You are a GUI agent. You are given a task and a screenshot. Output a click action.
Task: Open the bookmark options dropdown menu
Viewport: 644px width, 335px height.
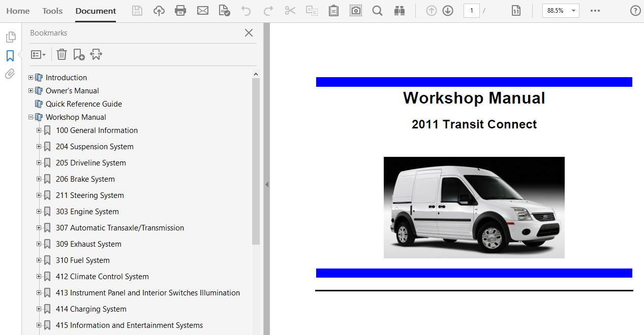click(38, 54)
